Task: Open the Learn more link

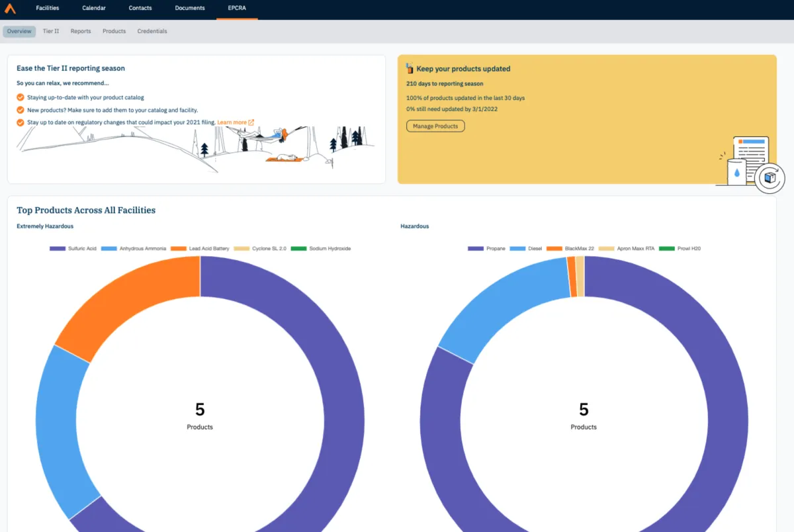Action: (x=232, y=122)
